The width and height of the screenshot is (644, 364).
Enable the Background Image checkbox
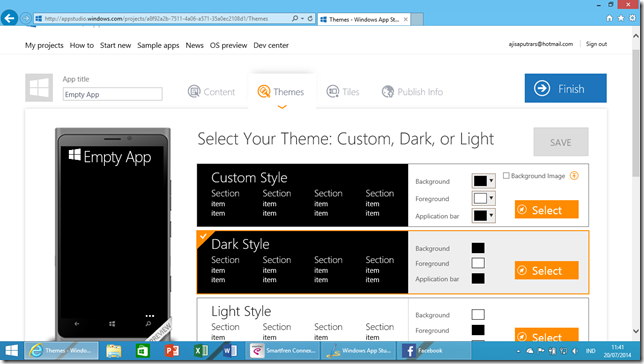pyautogui.click(x=506, y=175)
